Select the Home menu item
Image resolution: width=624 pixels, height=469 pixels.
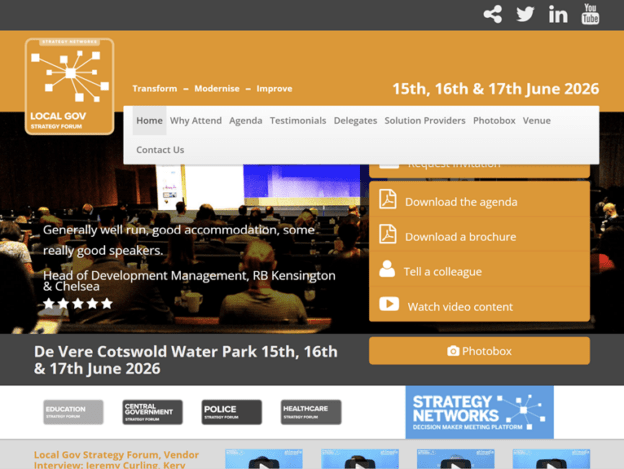149,121
